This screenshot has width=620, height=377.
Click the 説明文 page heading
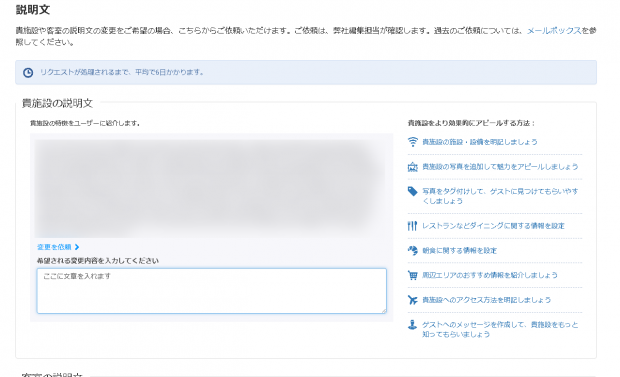tap(33, 10)
